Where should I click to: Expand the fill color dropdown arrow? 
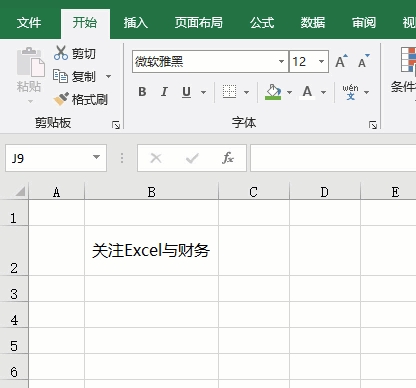(289, 92)
